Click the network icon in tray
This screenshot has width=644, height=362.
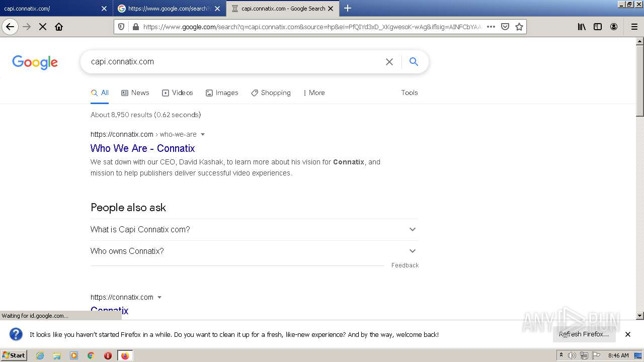pyautogui.click(x=584, y=355)
